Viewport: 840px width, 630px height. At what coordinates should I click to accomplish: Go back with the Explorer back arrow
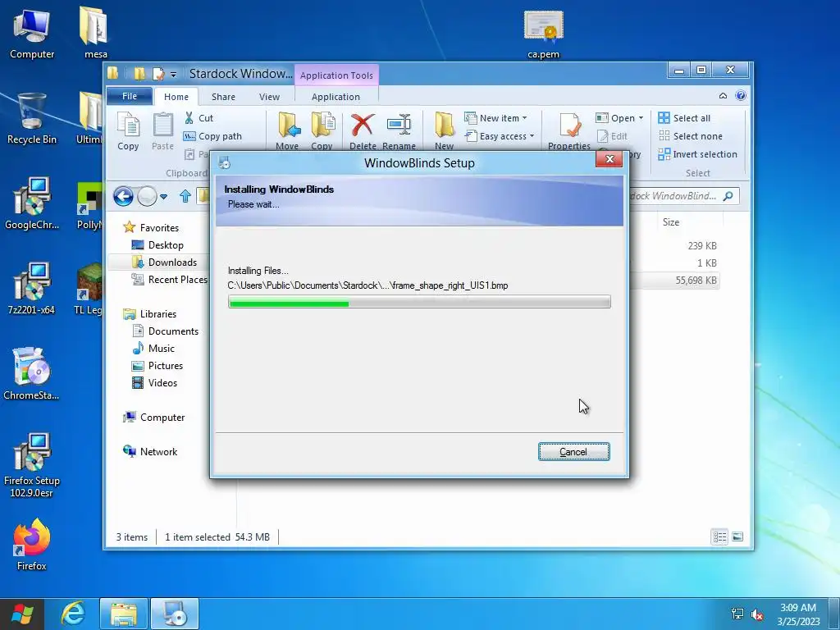click(x=123, y=196)
